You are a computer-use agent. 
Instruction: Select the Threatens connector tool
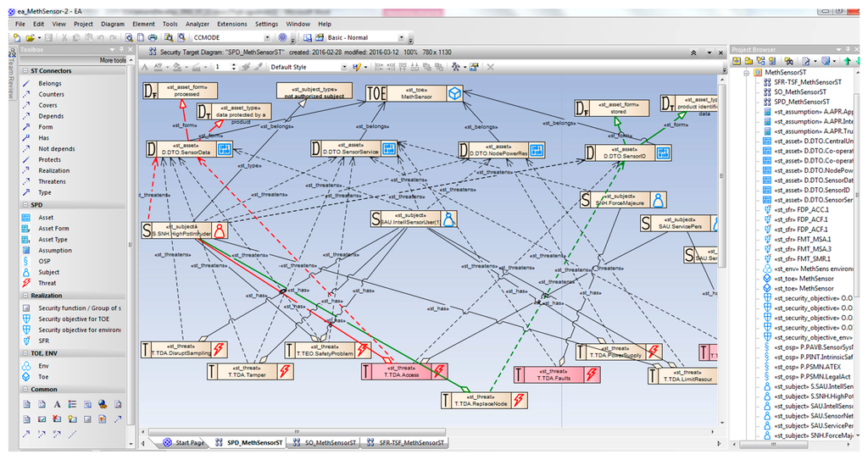click(52, 181)
